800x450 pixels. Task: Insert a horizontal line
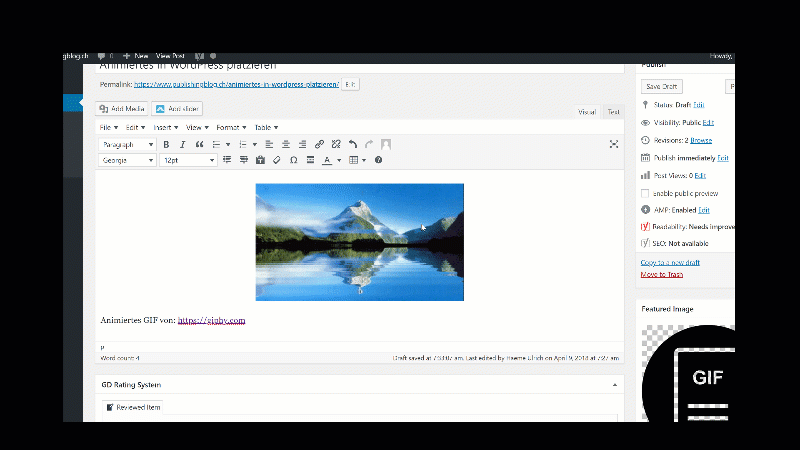pos(310,160)
